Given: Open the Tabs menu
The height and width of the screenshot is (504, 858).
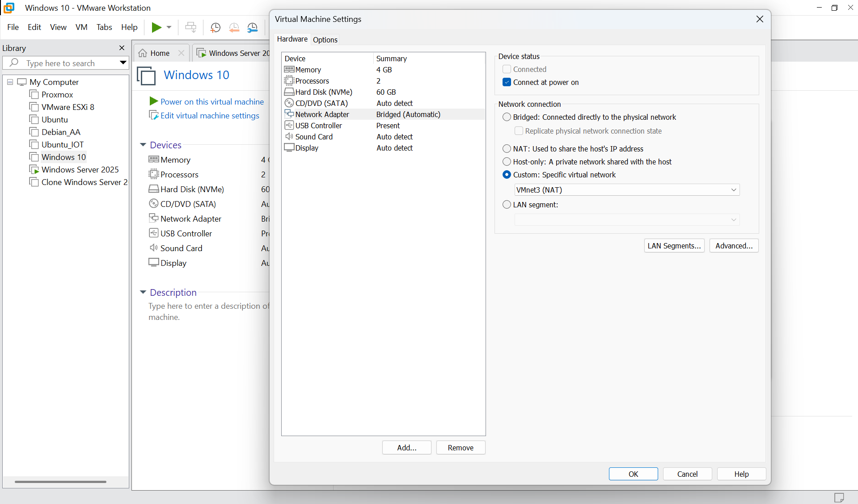Looking at the screenshot, I should click(x=104, y=27).
